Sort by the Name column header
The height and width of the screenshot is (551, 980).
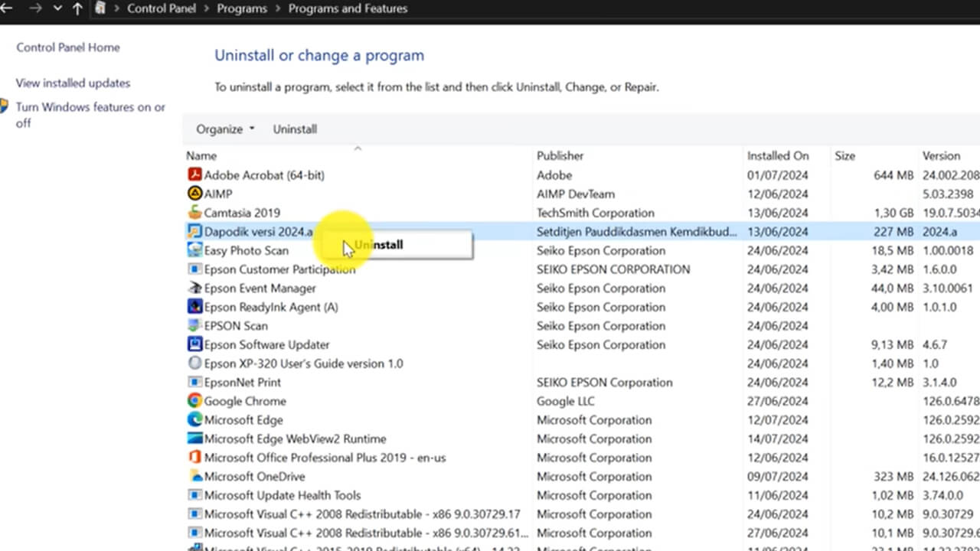(201, 155)
